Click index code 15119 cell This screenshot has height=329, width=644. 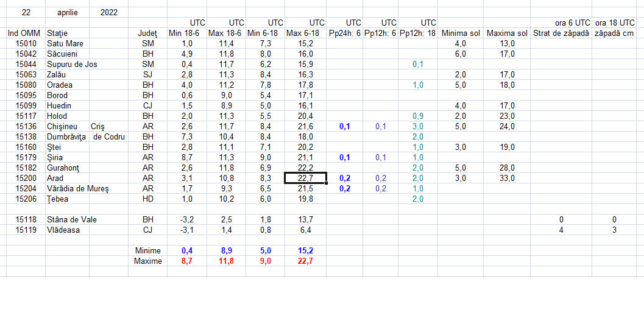[x=26, y=230]
